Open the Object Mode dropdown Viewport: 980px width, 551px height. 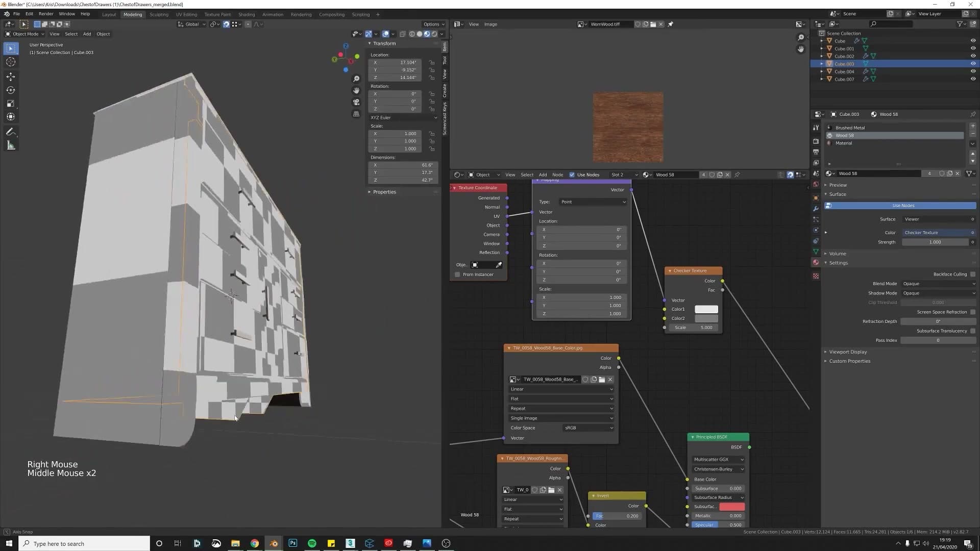[x=24, y=34]
